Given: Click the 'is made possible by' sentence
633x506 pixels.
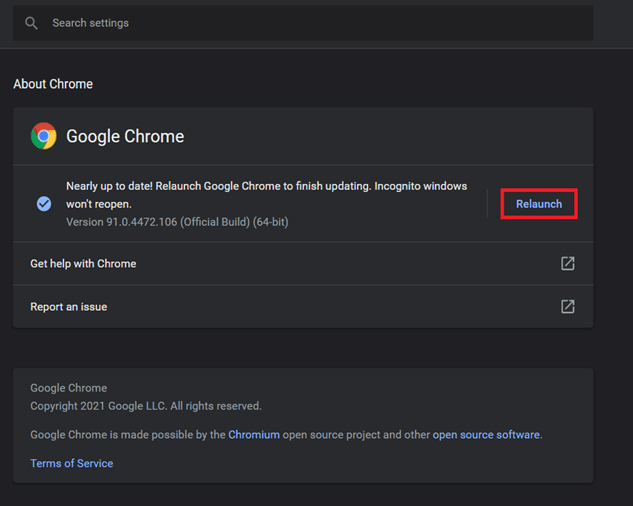Looking at the screenshot, I should (x=167, y=435).
